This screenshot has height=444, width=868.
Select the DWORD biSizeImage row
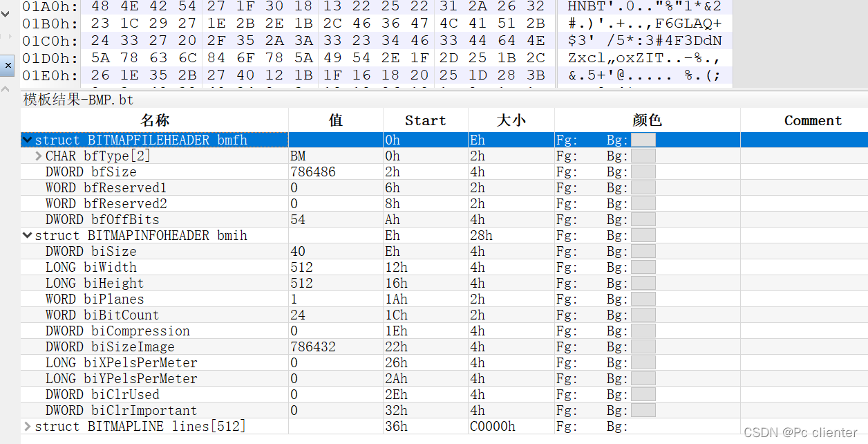pos(444,346)
